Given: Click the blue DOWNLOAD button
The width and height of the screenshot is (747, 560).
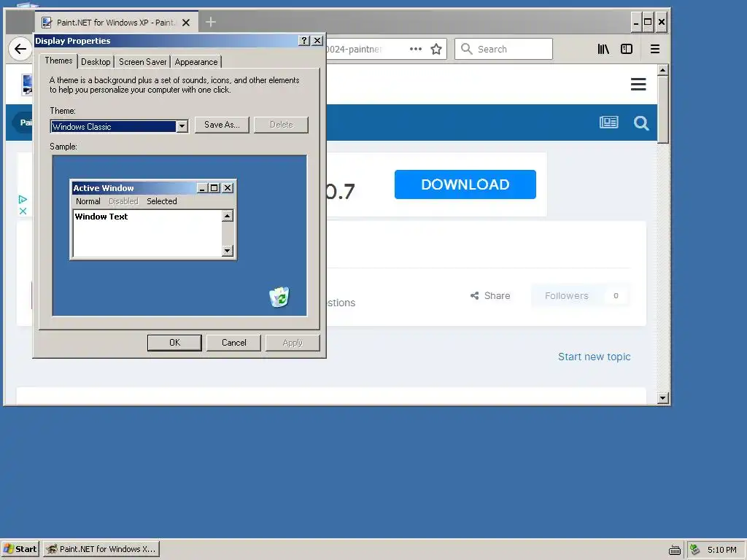Looking at the screenshot, I should point(465,184).
